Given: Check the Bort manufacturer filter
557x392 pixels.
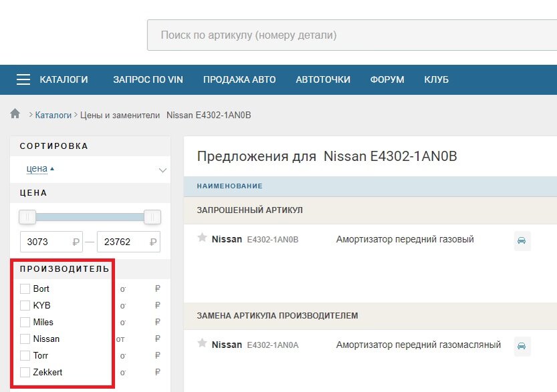Looking at the screenshot, I should (25, 288).
